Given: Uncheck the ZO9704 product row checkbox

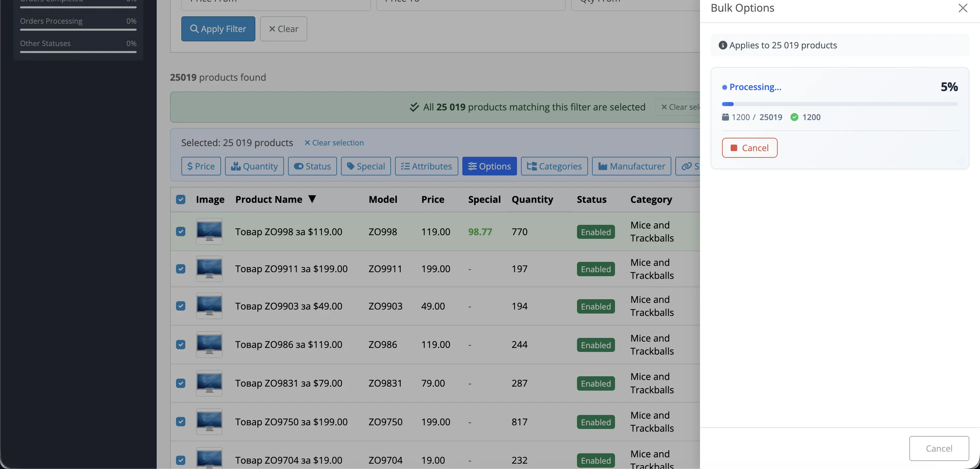Looking at the screenshot, I should point(181,460).
